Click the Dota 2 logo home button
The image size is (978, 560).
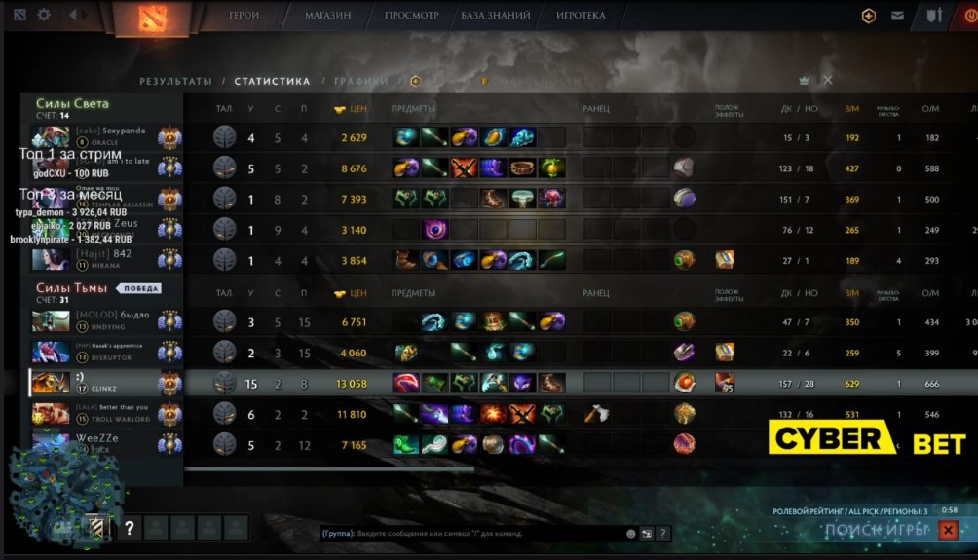tap(152, 18)
